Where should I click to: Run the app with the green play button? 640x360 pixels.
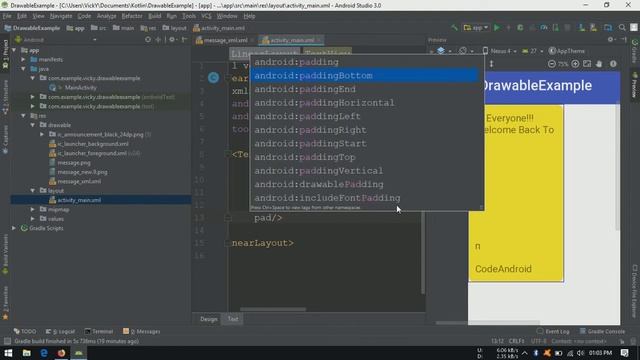click(x=497, y=28)
